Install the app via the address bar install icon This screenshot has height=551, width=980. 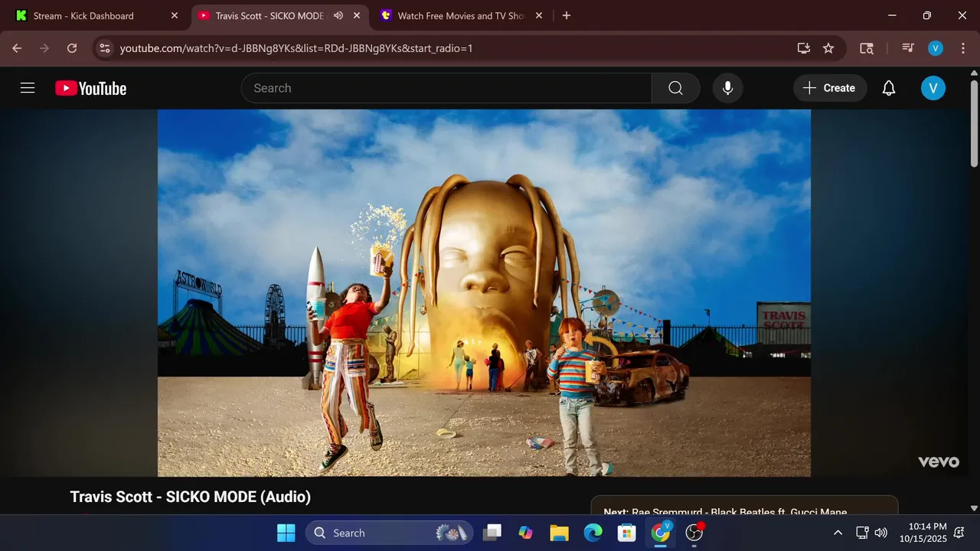[x=803, y=48]
